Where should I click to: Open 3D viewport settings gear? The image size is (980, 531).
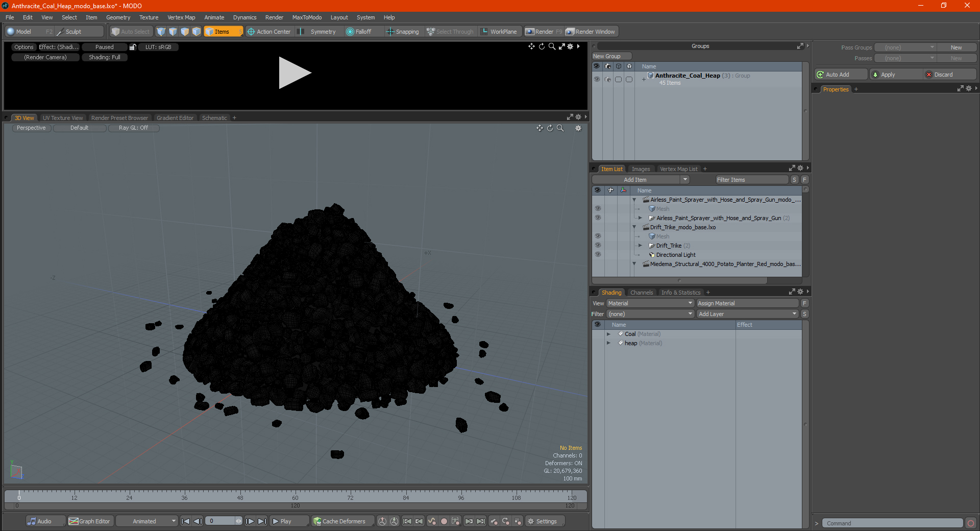578,128
